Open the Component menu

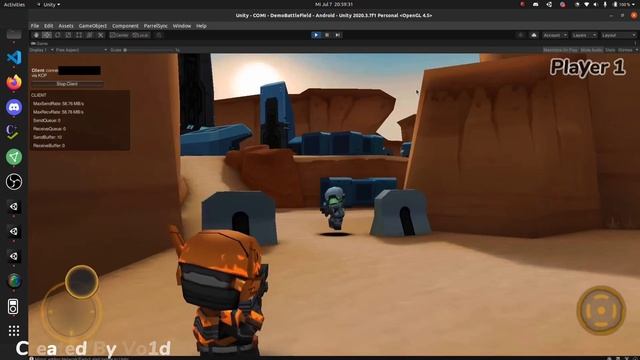pos(125,26)
